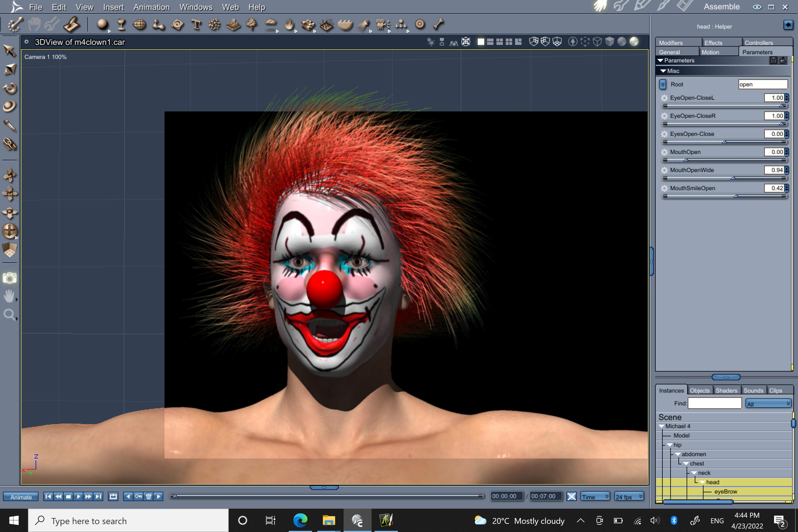
Task: Open the Animation menu
Action: click(151, 7)
